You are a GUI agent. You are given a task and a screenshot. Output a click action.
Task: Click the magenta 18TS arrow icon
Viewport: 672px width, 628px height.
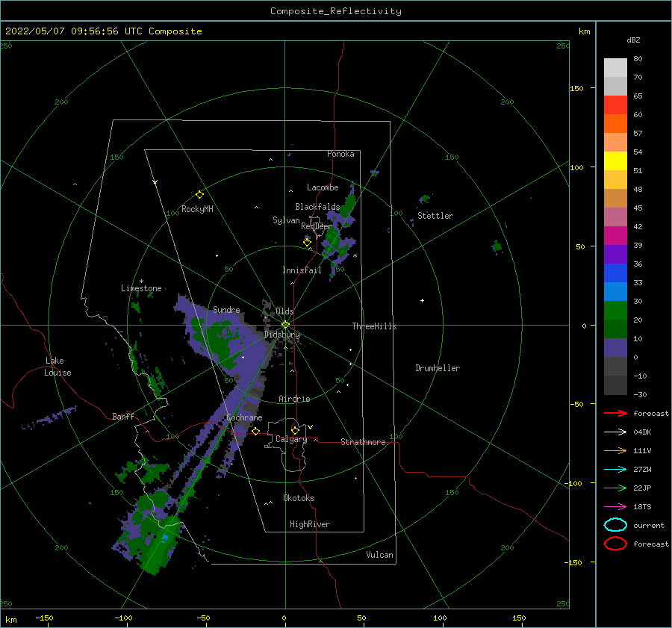615,507
